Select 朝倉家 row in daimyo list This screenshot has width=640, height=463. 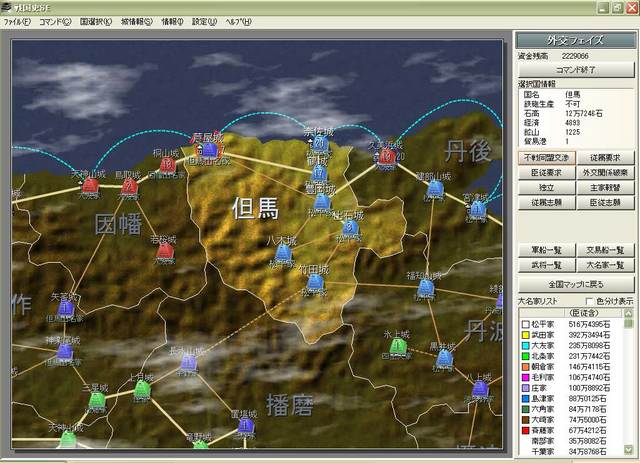click(x=571, y=367)
